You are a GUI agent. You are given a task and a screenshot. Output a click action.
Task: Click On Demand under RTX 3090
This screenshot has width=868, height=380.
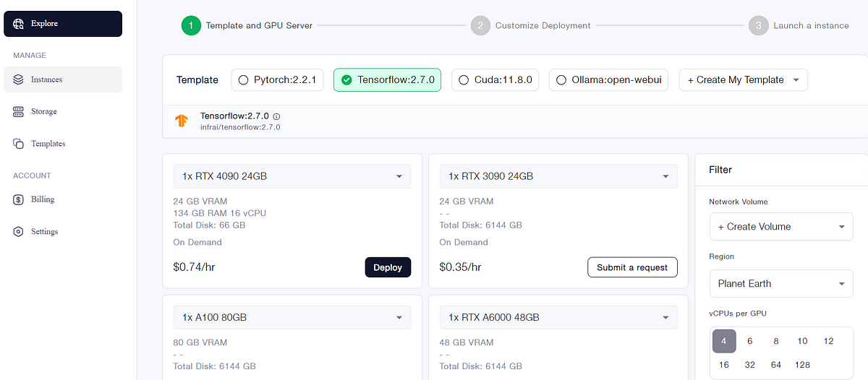(x=464, y=243)
